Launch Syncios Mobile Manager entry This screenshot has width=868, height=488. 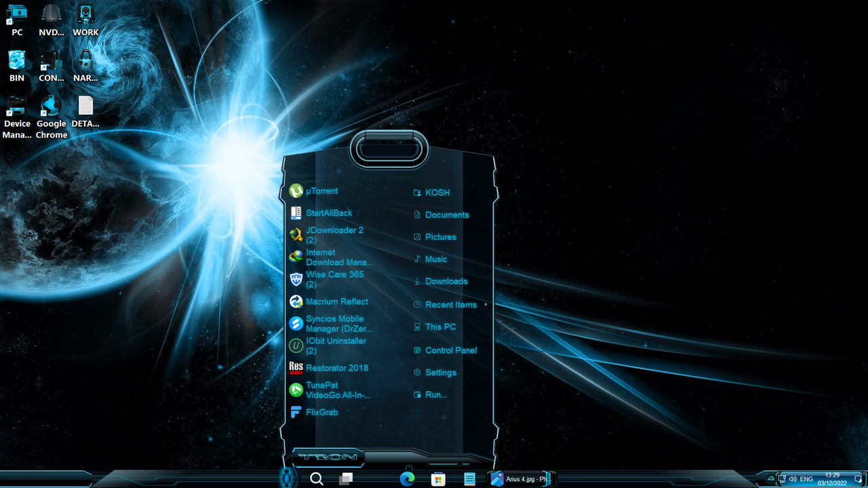tap(330, 323)
